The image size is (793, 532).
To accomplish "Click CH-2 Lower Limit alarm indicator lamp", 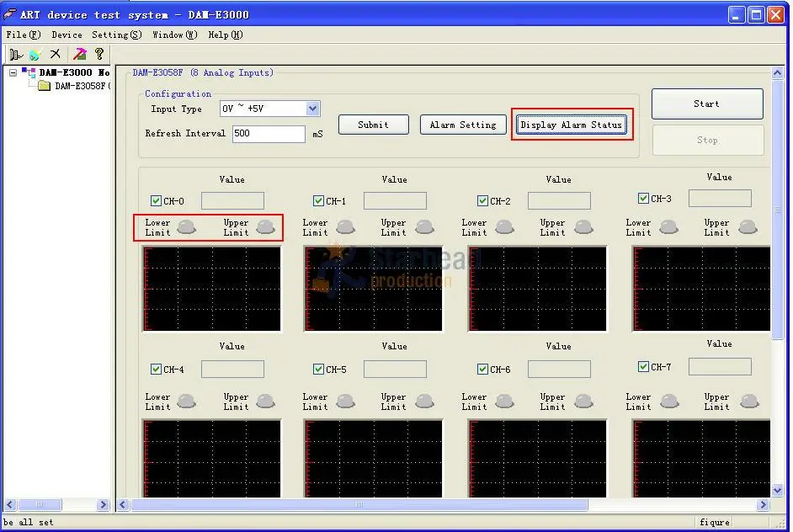I will click(x=505, y=226).
